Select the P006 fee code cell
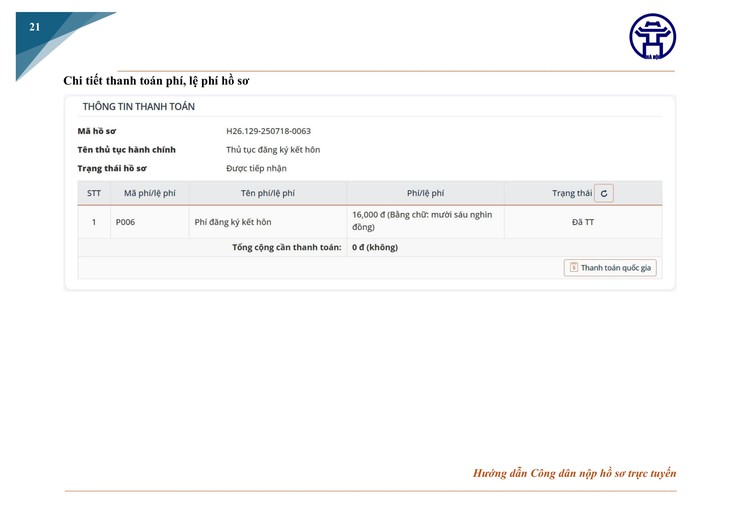This screenshot has width=740, height=523. [x=125, y=222]
